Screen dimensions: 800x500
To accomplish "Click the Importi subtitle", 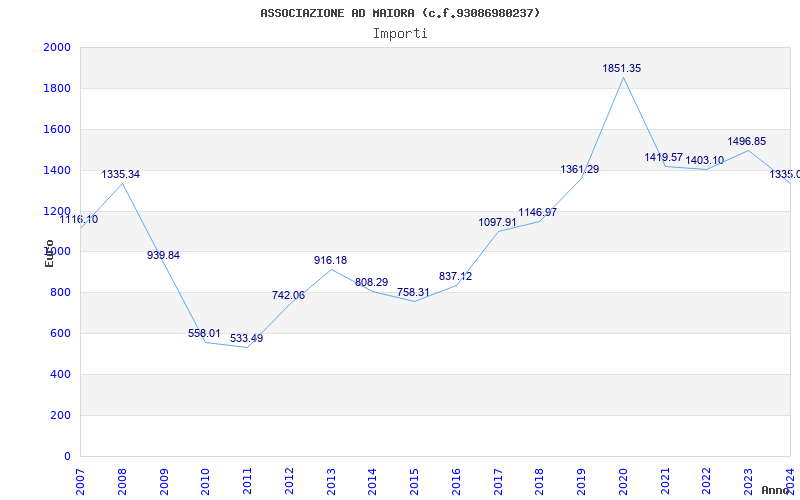I will 400,34.
